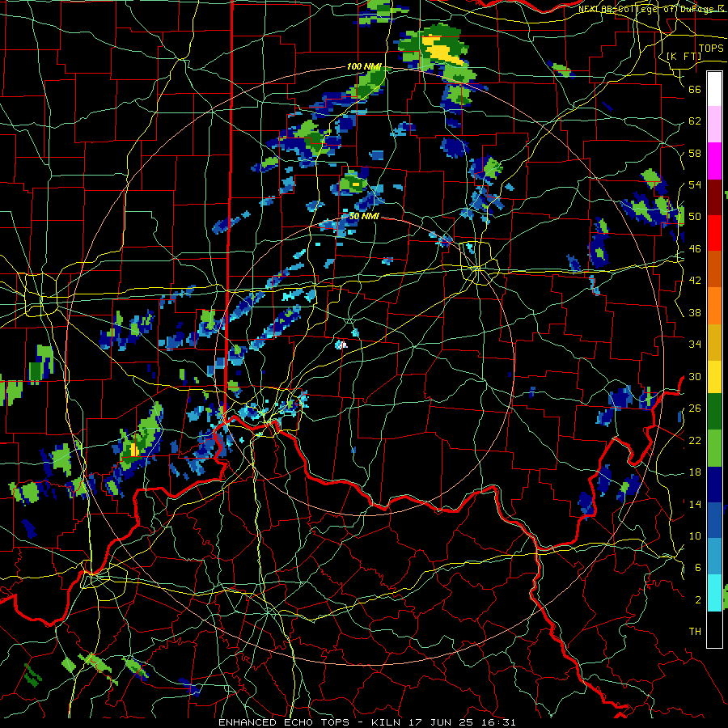The image size is (728, 728).
Task: Select the 6 scale label
Action: 698,567
